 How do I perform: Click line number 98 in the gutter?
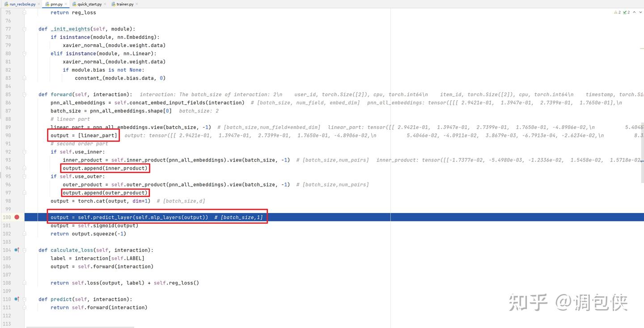(x=8, y=201)
